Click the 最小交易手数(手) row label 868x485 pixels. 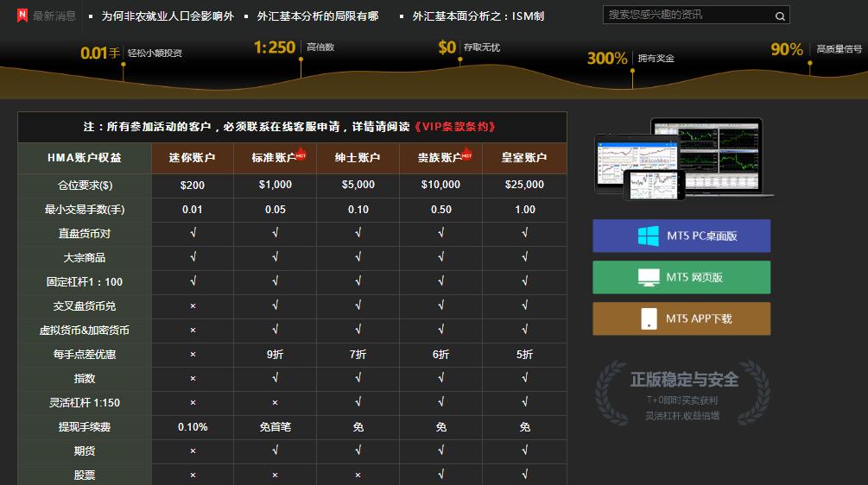(85, 210)
